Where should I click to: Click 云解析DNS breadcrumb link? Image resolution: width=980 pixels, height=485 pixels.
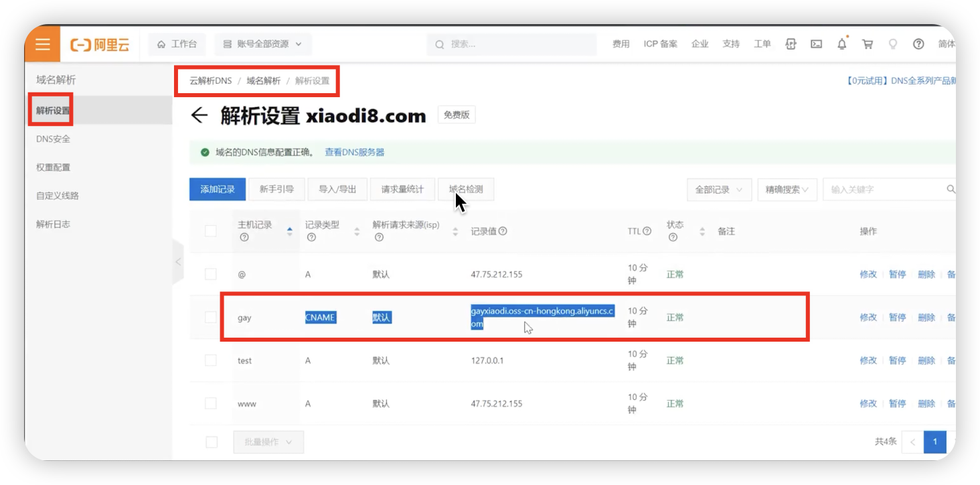coord(210,80)
